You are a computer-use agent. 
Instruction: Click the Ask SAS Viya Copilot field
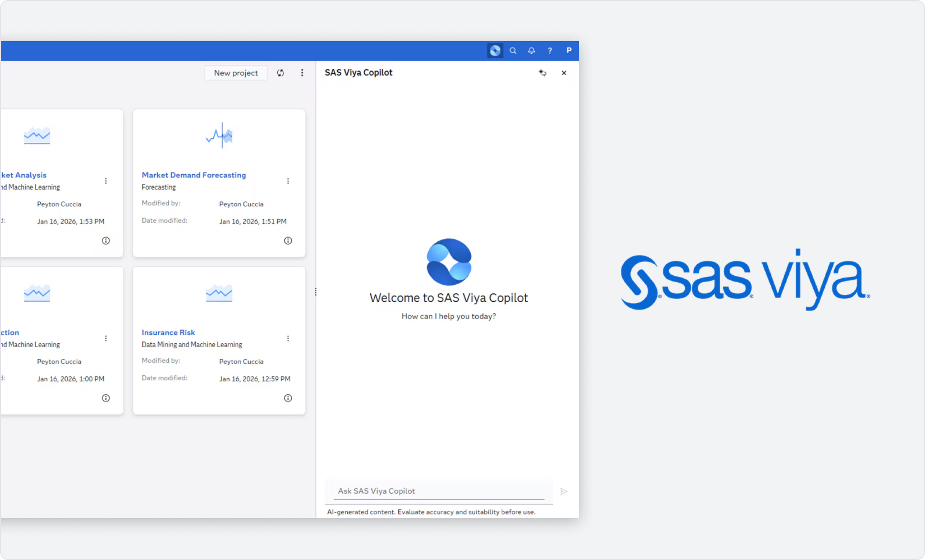pyautogui.click(x=439, y=491)
